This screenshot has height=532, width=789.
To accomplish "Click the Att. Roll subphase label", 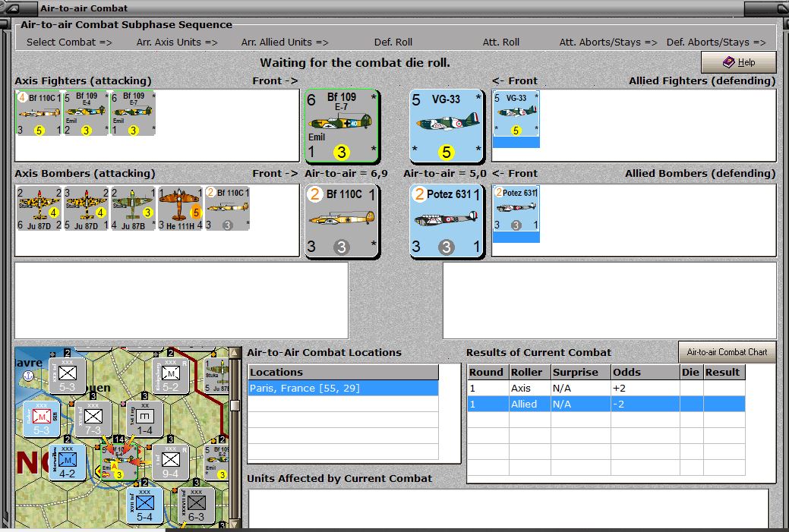I will (500, 42).
